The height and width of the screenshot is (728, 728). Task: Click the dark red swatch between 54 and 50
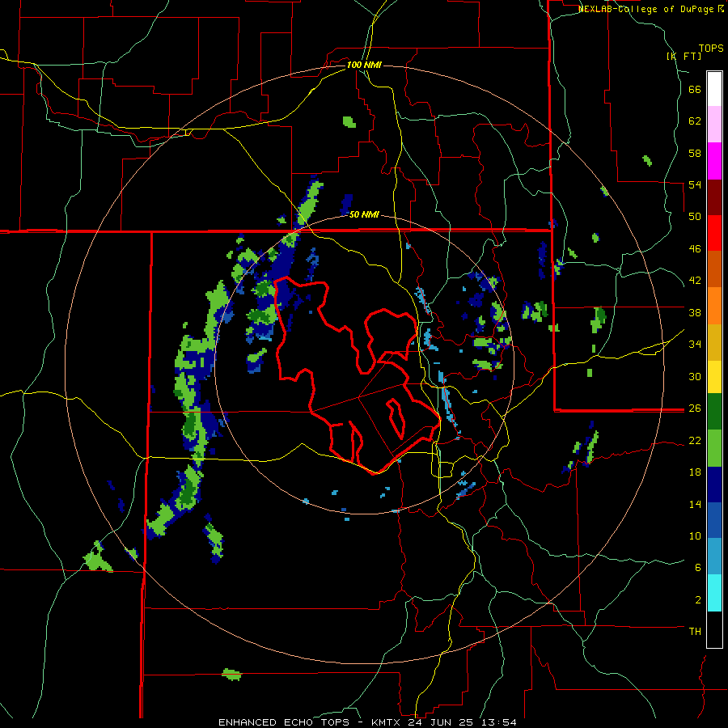pos(714,197)
